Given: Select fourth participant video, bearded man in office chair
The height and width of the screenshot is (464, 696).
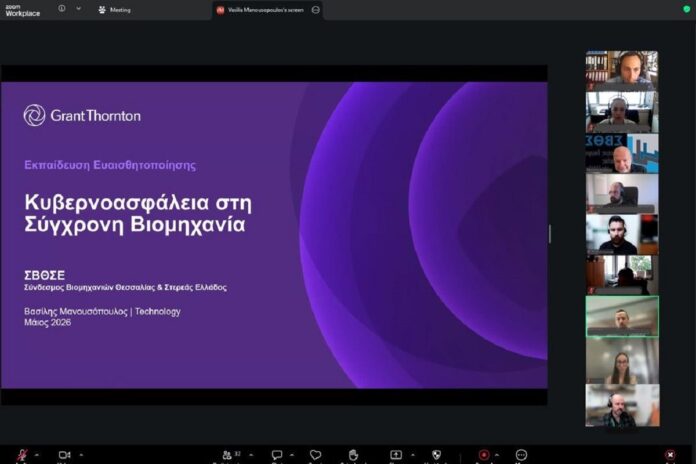Looking at the screenshot, I should click(x=622, y=194).
